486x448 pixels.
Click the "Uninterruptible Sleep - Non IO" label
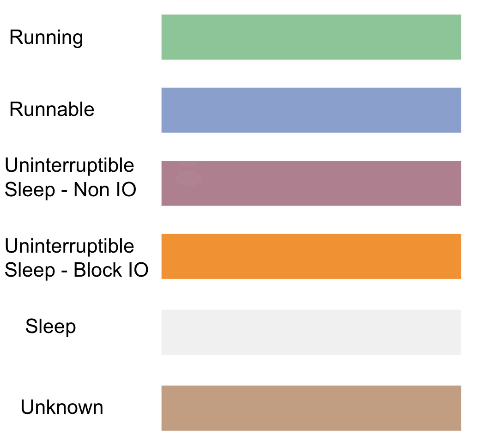[x=70, y=177]
